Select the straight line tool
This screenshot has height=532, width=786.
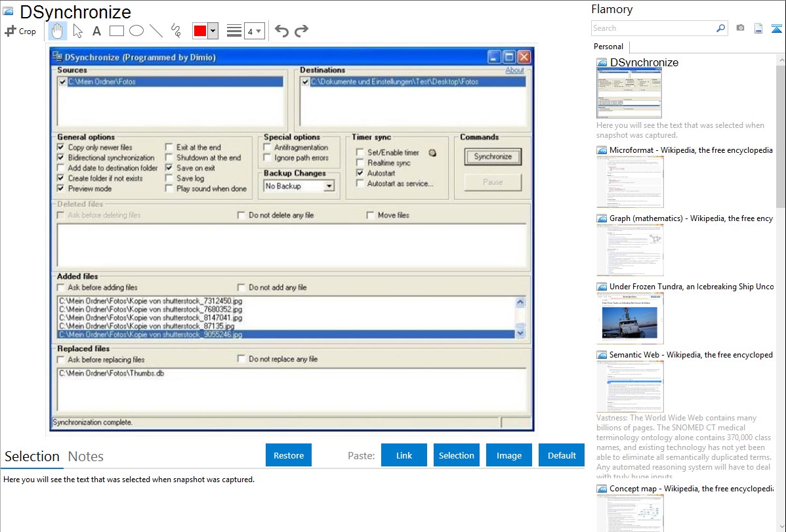(155, 31)
